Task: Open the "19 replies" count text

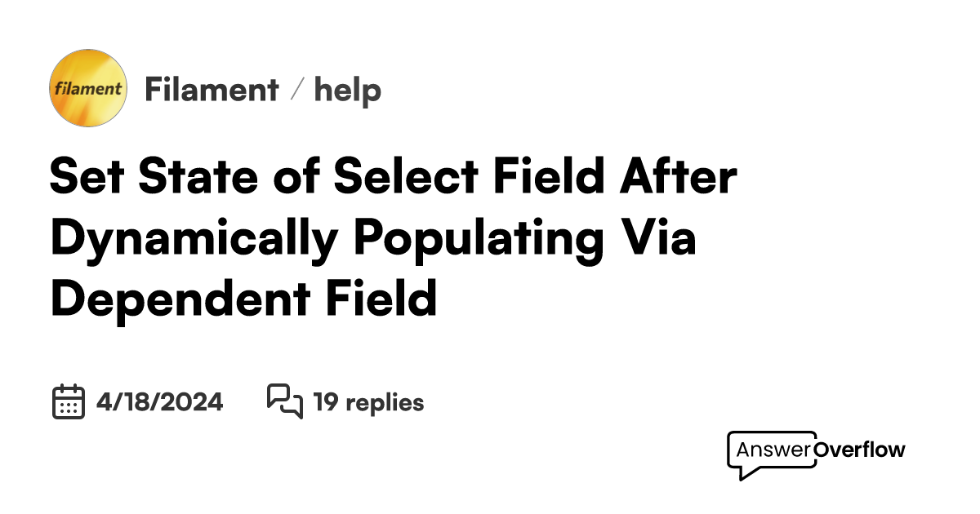Action: pyautogui.click(x=369, y=402)
